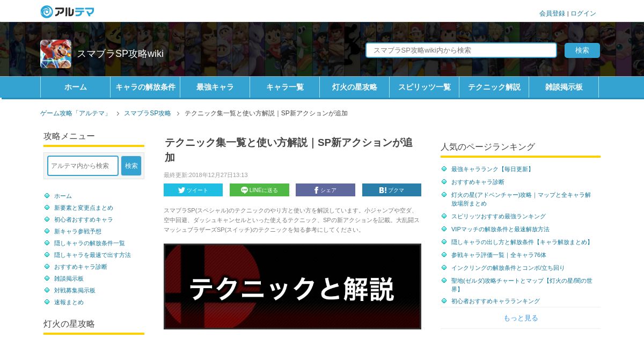Open 最強キャラ nav tab

pos(215,87)
